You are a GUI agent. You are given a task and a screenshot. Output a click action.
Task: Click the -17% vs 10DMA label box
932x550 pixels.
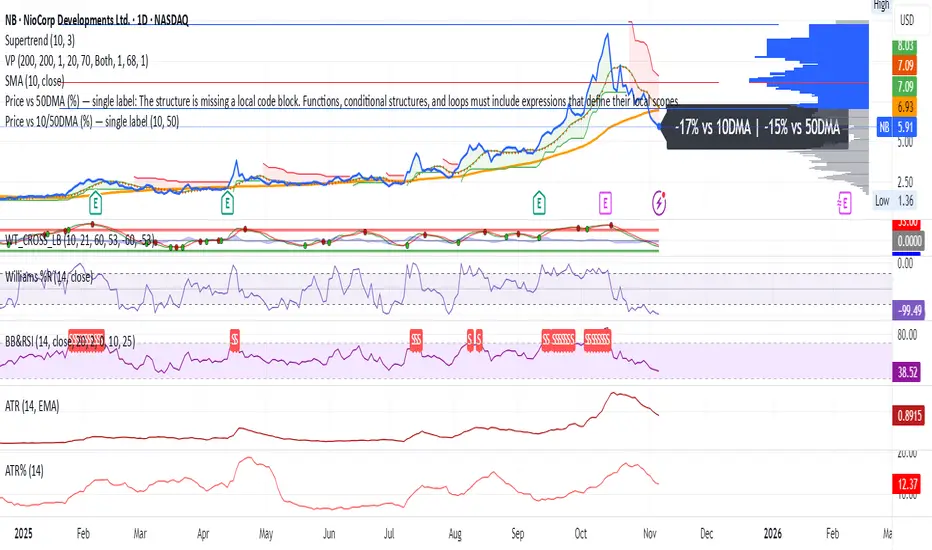click(757, 127)
